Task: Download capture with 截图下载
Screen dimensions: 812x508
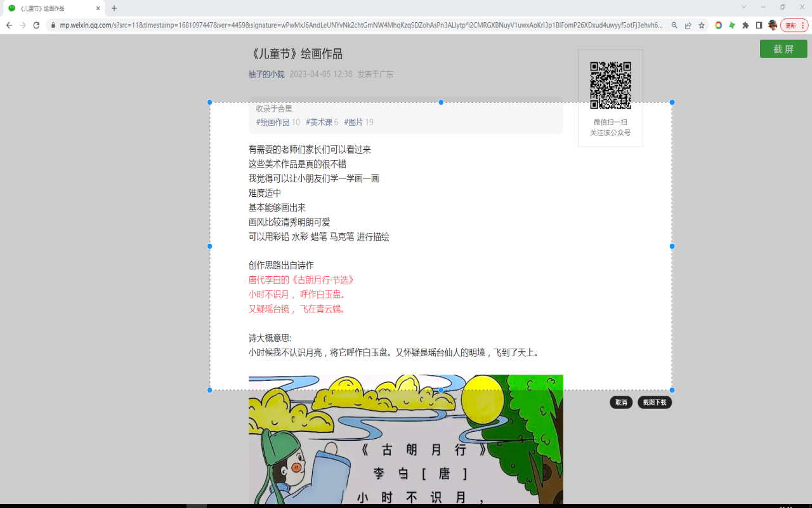Action: tap(655, 403)
